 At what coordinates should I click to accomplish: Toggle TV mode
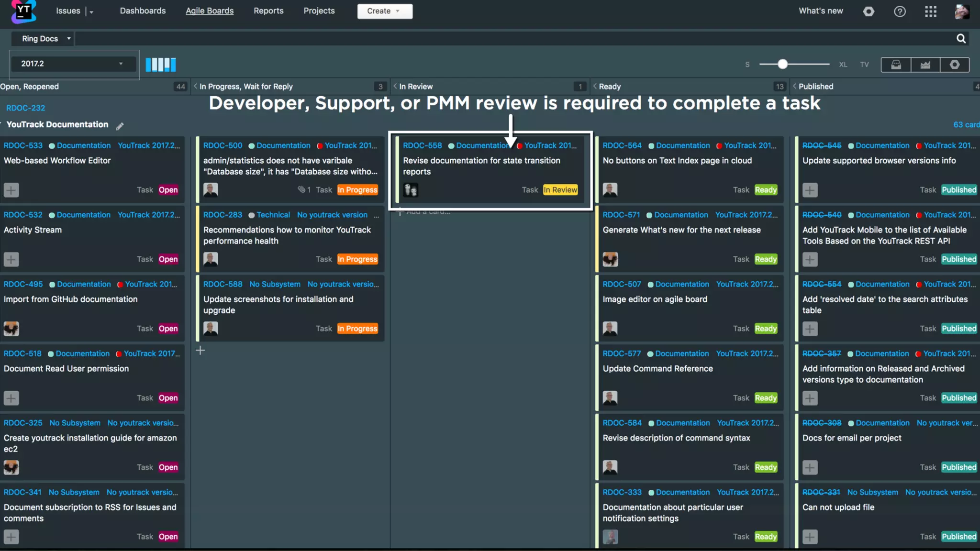tap(864, 65)
